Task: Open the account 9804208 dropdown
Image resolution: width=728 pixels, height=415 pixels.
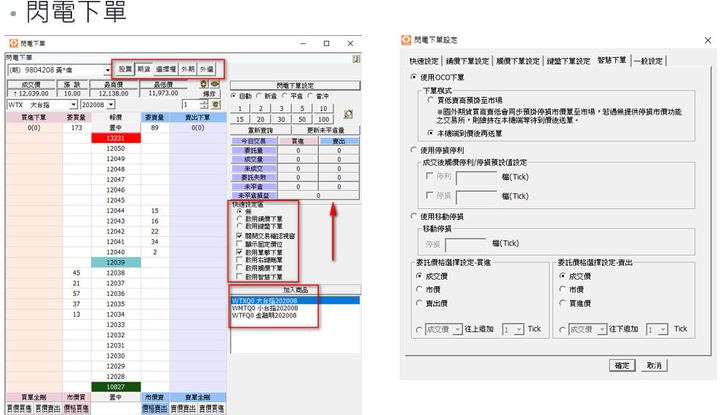Action: [x=106, y=70]
